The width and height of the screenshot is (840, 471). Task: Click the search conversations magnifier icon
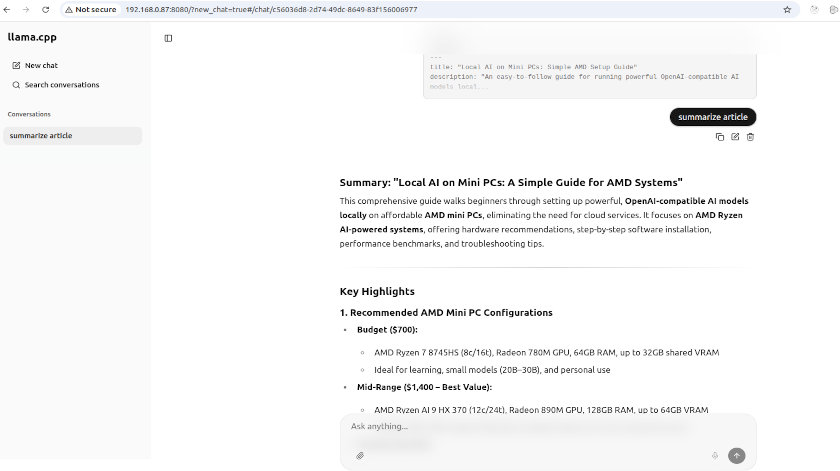click(16, 85)
